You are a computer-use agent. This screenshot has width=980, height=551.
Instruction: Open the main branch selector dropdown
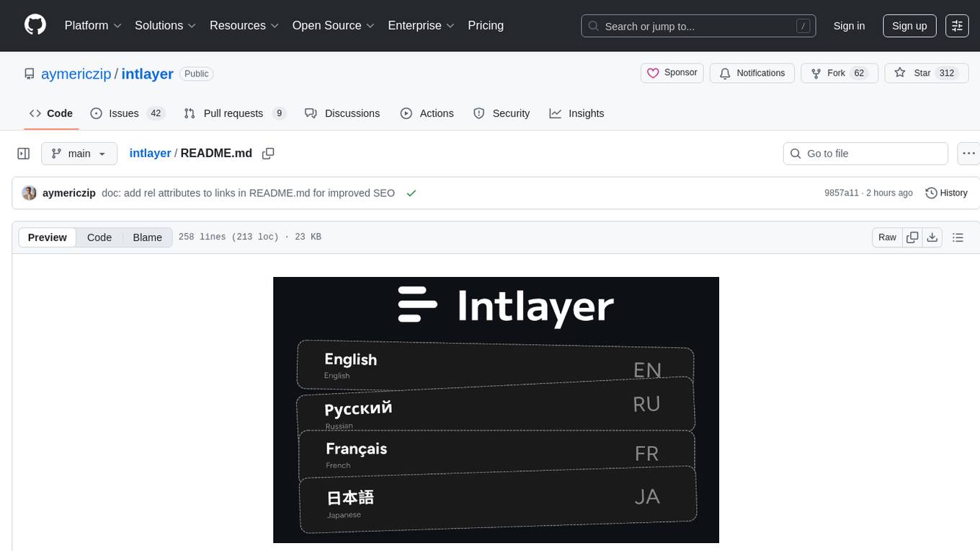coord(79,154)
